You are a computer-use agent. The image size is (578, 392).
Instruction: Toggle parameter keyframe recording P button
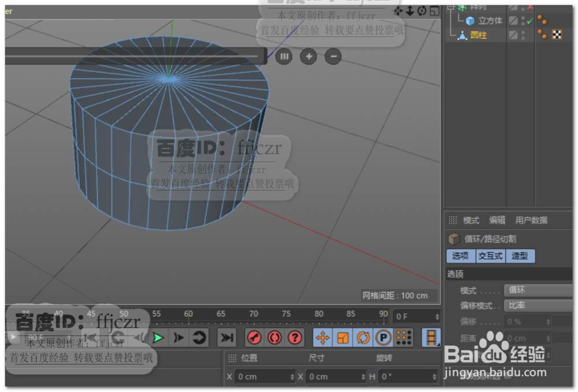point(383,338)
